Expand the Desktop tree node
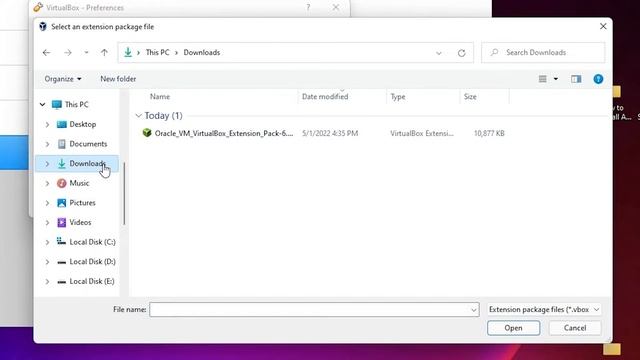640x360 pixels. (47, 124)
